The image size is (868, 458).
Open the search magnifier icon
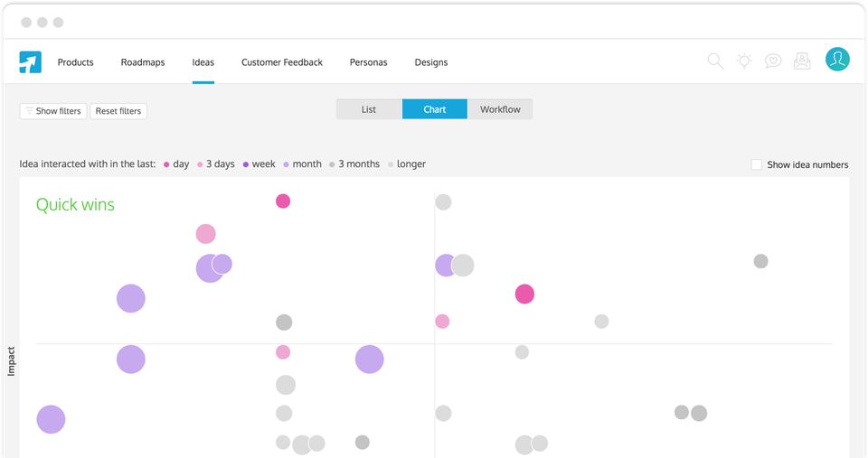coord(715,61)
